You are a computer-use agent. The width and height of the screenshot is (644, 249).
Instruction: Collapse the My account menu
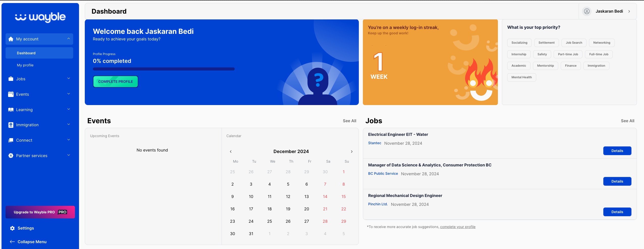69,39
